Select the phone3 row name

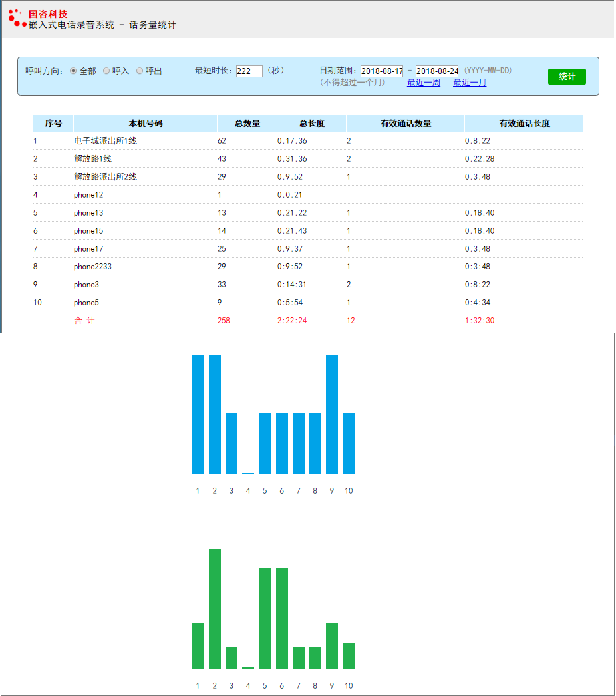(x=86, y=285)
